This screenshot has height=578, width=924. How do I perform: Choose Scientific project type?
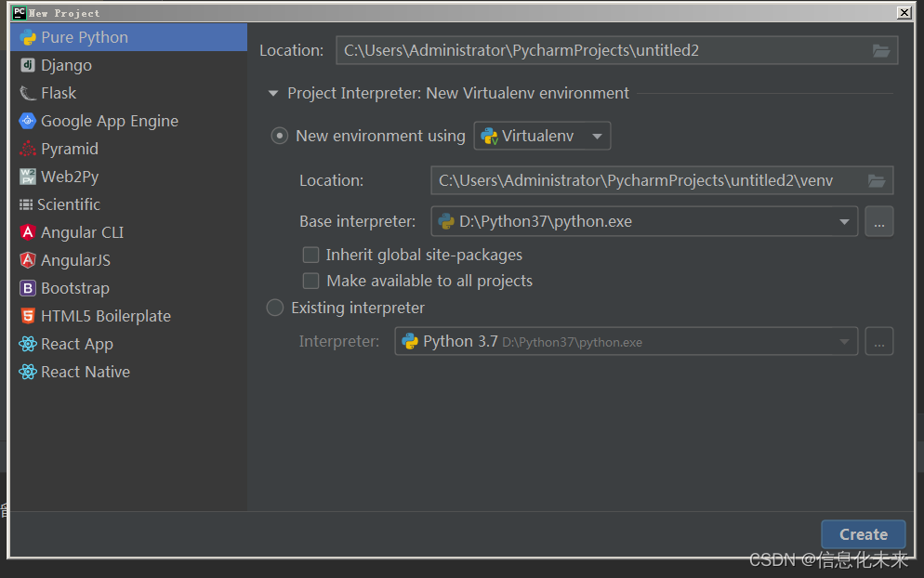[x=69, y=204]
